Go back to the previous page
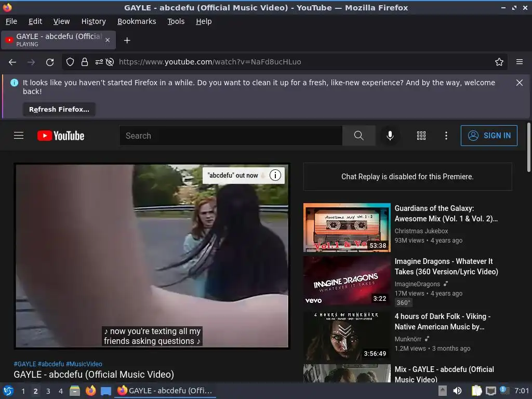The width and height of the screenshot is (532, 399). point(12,62)
